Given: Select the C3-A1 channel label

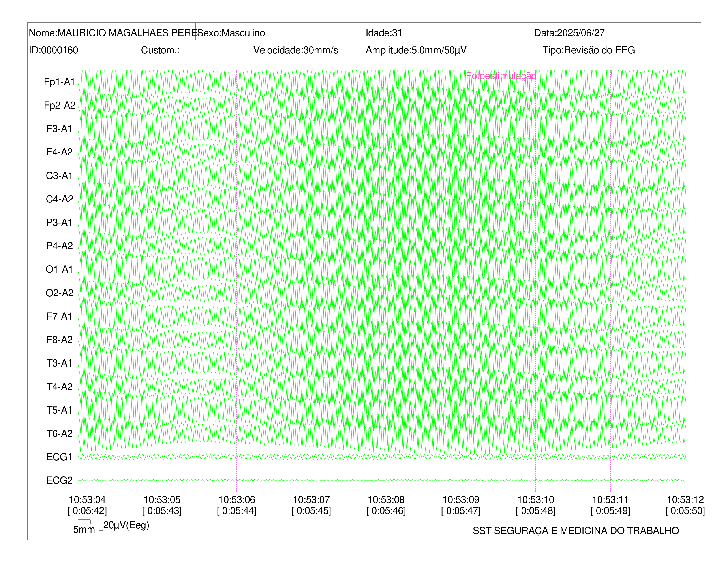Looking at the screenshot, I should 59,176.
